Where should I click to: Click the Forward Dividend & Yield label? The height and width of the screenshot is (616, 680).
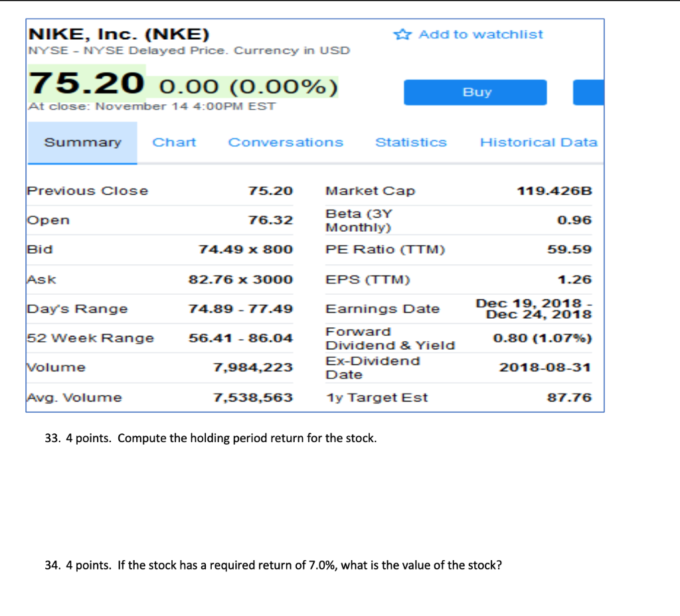(390, 339)
